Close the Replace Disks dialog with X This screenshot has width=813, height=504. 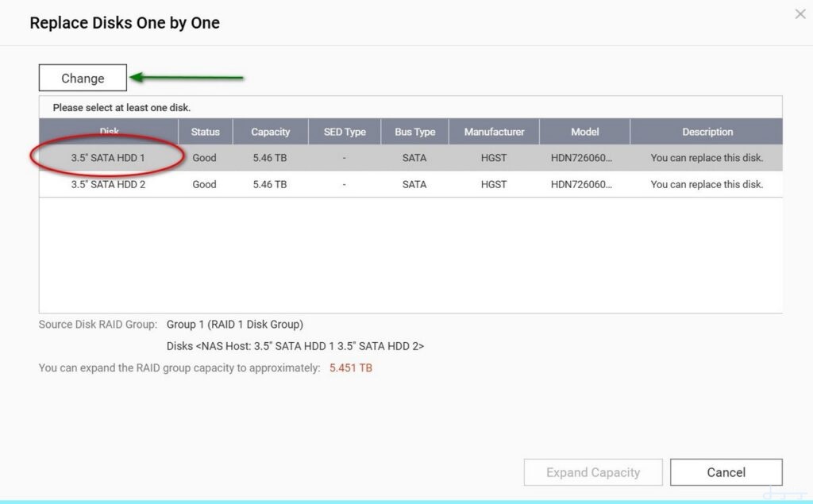(800, 14)
